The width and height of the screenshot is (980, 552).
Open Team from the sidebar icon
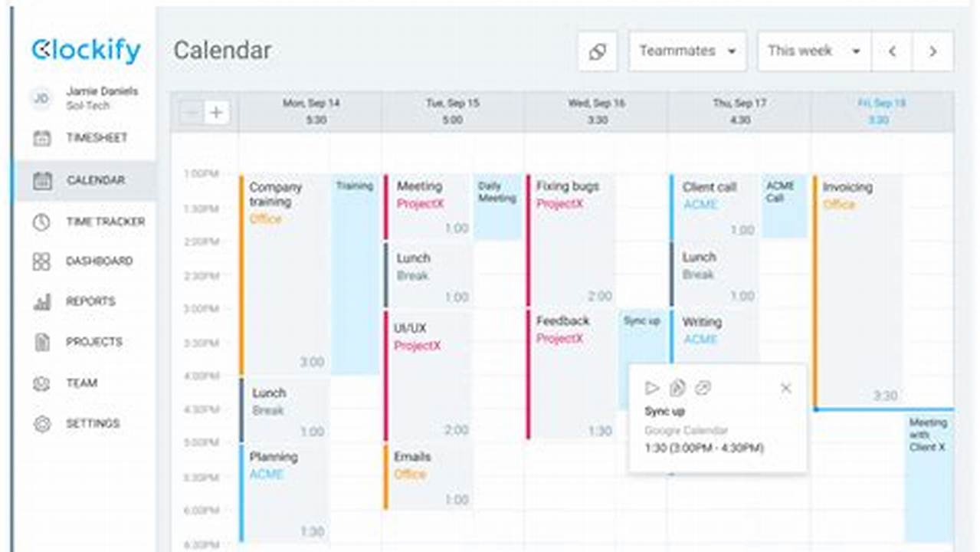point(41,383)
